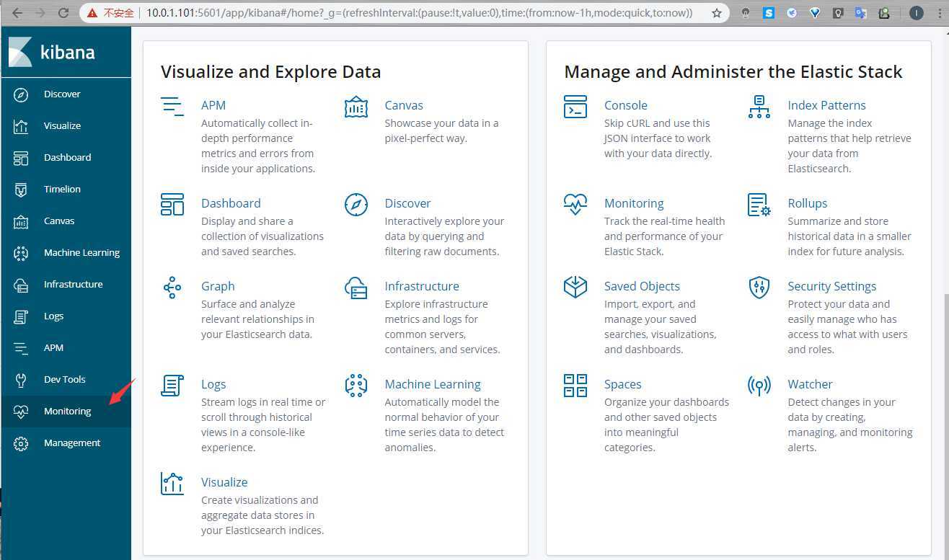
Task: Open the browser profile avatar
Action: click(917, 13)
